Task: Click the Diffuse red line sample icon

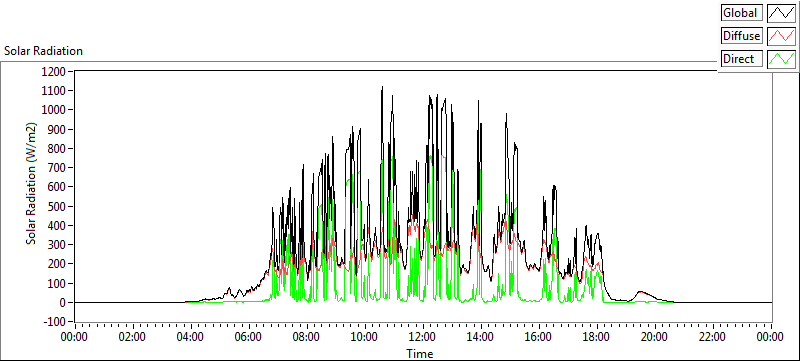Action: coord(782,36)
